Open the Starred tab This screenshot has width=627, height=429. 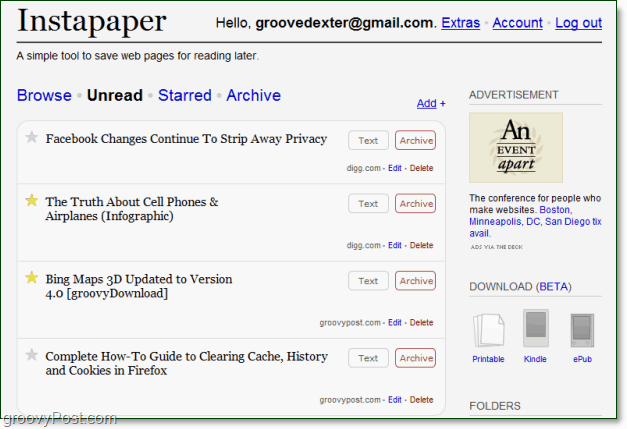point(185,96)
